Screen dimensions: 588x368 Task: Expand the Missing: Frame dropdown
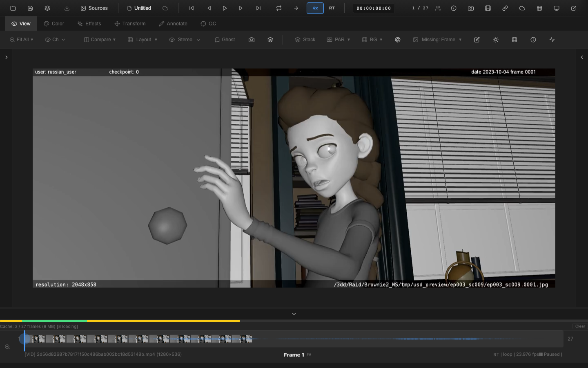pos(437,40)
